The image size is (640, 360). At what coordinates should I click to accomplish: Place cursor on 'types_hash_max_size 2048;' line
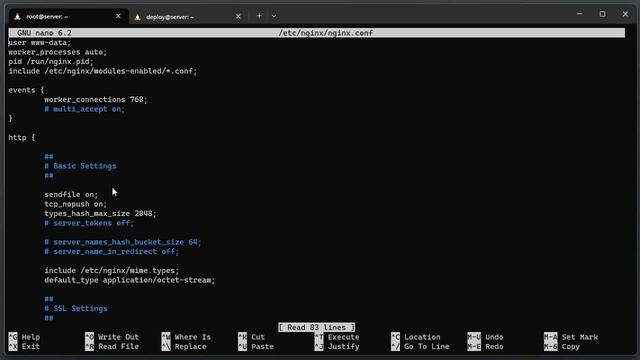tap(100, 213)
